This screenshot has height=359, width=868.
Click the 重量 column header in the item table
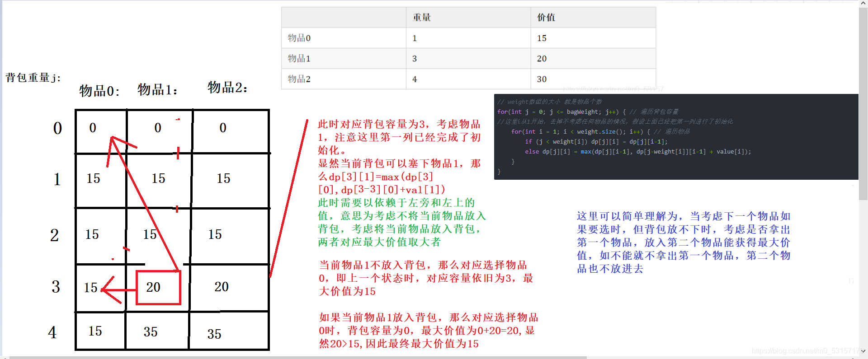[422, 18]
